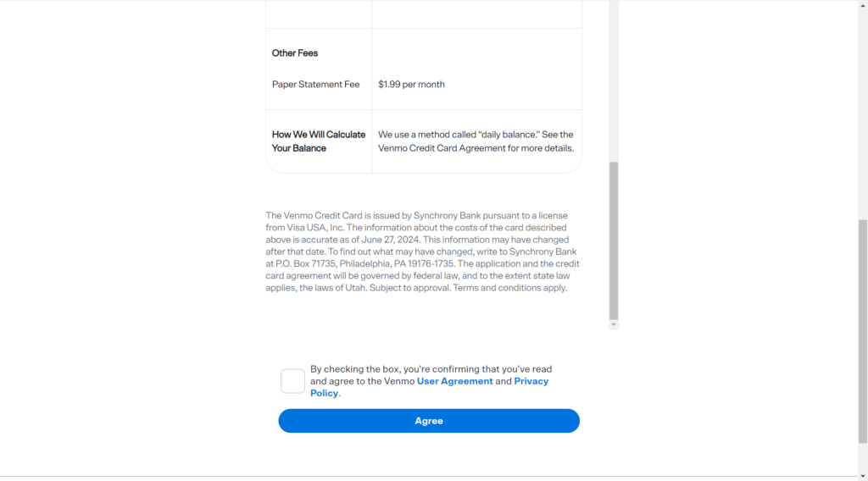
Task: Click the blue Agree button
Action: point(429,421)
